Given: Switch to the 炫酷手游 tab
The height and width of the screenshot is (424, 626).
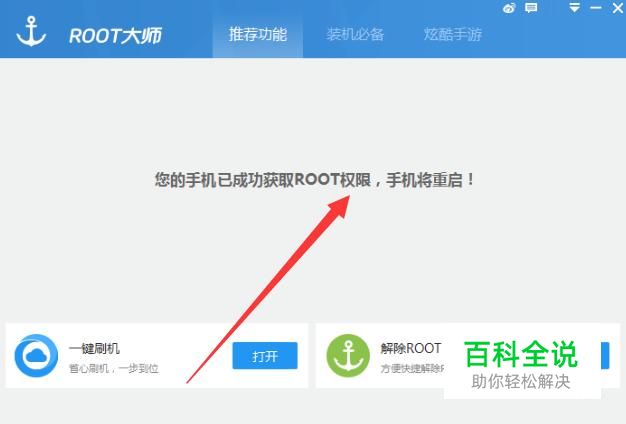Looking at the screenshot, I should point(453,35).
